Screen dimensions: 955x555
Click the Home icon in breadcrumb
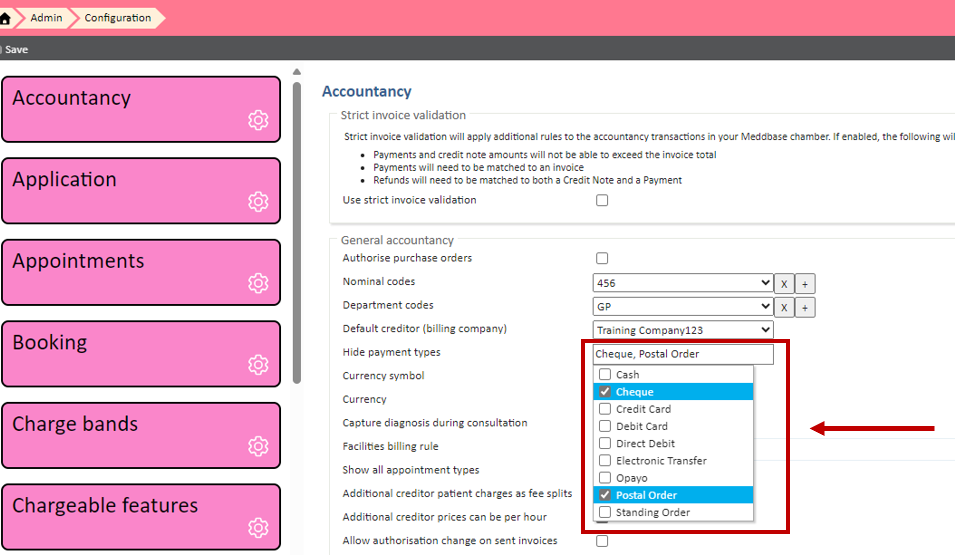click(6, 18)
